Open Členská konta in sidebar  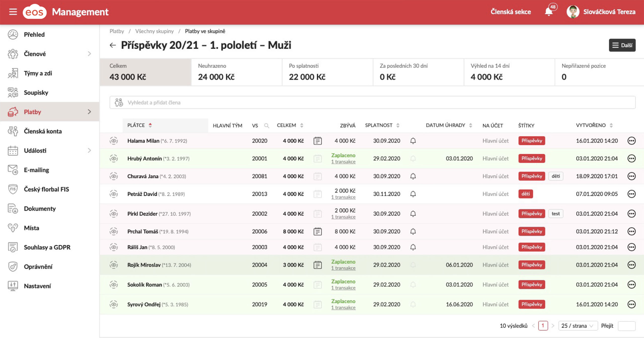click(x=43, y=131)
